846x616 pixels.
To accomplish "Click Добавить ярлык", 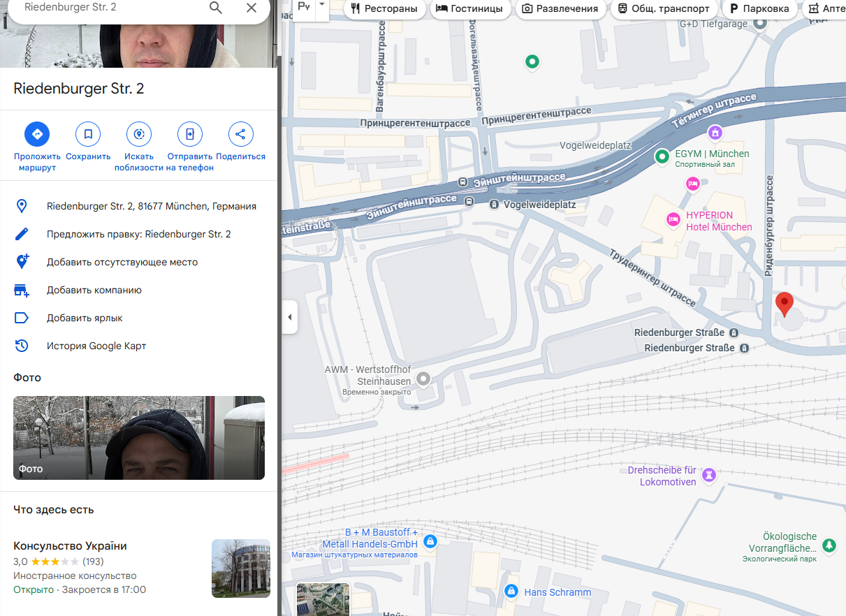I will pos(138,318).
